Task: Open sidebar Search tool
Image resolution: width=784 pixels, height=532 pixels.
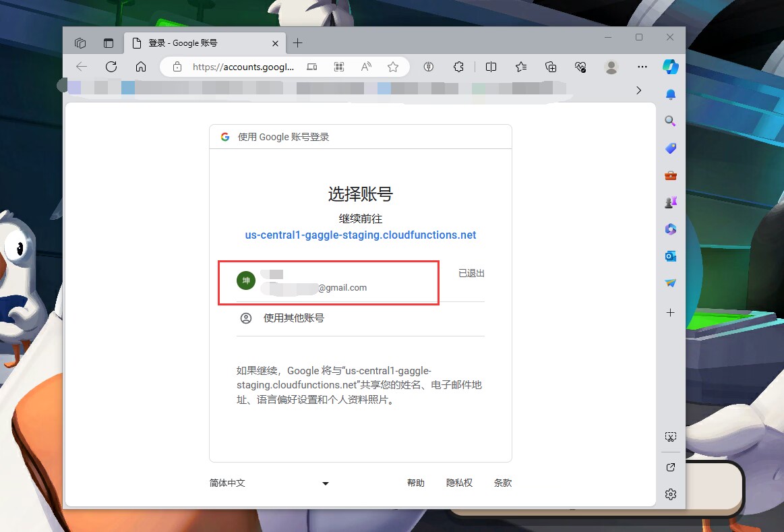Action: point(671,121)
